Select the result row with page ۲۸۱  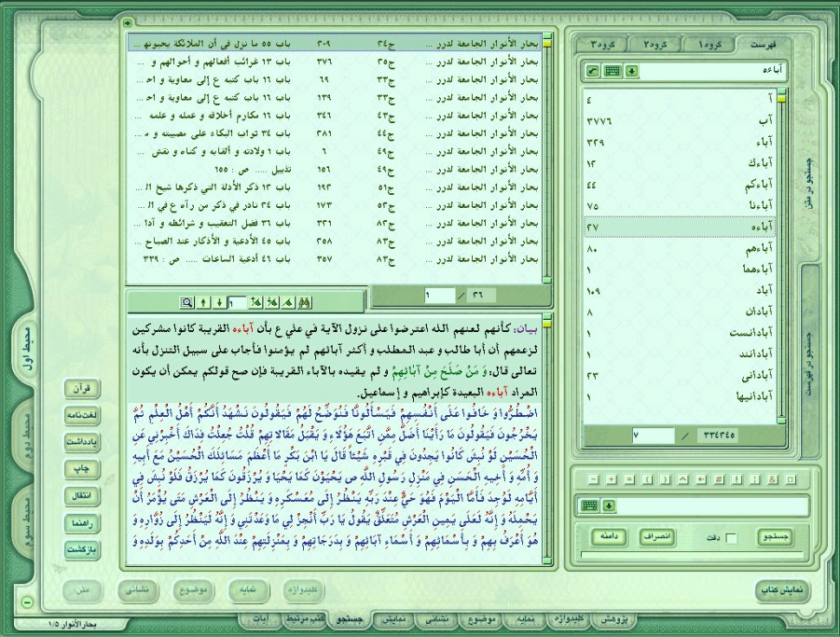335,133
